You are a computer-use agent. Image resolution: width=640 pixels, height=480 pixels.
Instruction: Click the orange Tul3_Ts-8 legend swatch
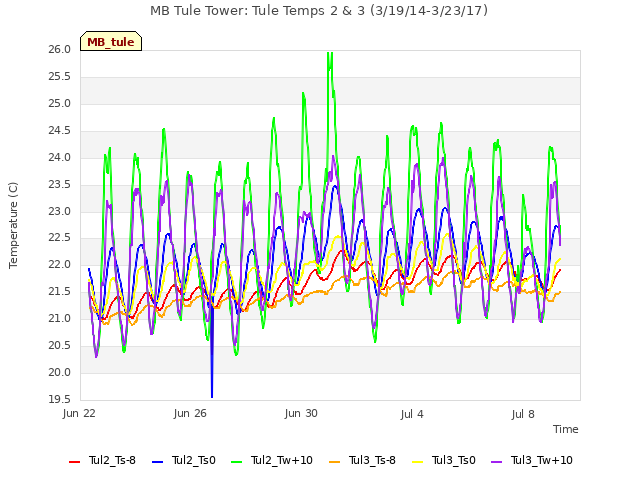(x=334, y=462)
